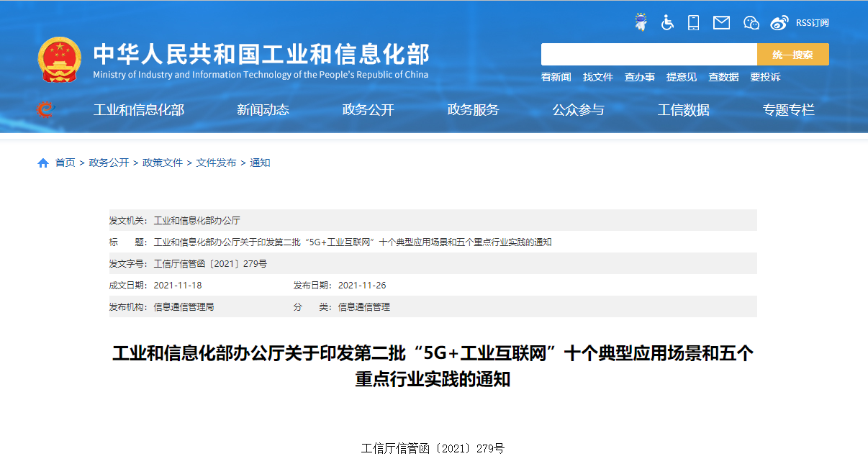Viewport: 868px width, 469px height.
Task: Open the 新闻动态 navigation menu
Action: pyautogui.click(x=263, y=110)
